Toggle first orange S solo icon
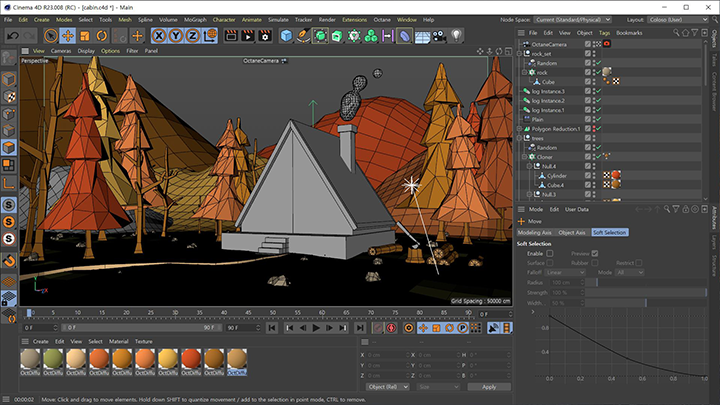720x405 pixels. coord(9,222)
